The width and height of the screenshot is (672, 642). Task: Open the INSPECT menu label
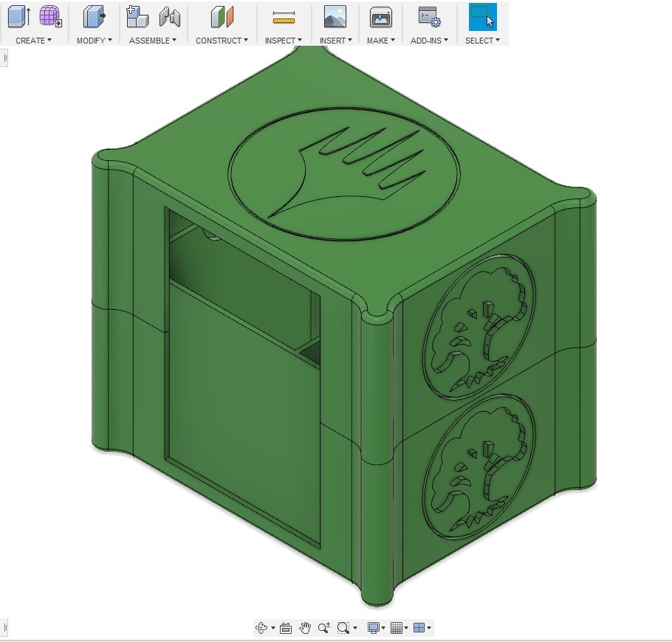[x=284, y=41]
